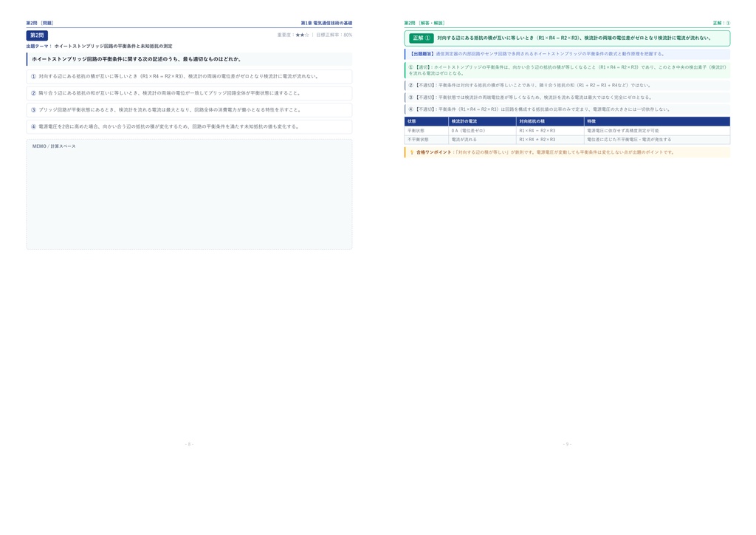Viewport: 756px width, 535px height.
Task: Click the cell R1×R4 ≠ R2×R3
Action: pos(550,140)
